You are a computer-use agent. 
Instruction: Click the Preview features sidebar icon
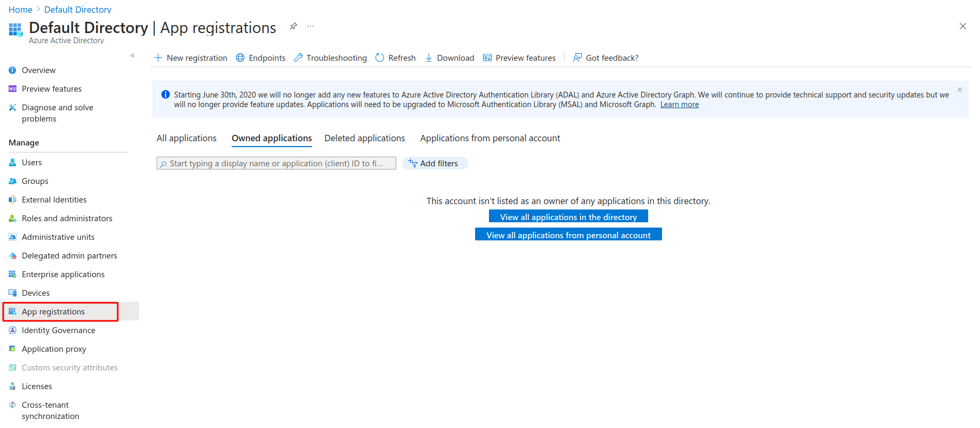[x=13, y=89]
